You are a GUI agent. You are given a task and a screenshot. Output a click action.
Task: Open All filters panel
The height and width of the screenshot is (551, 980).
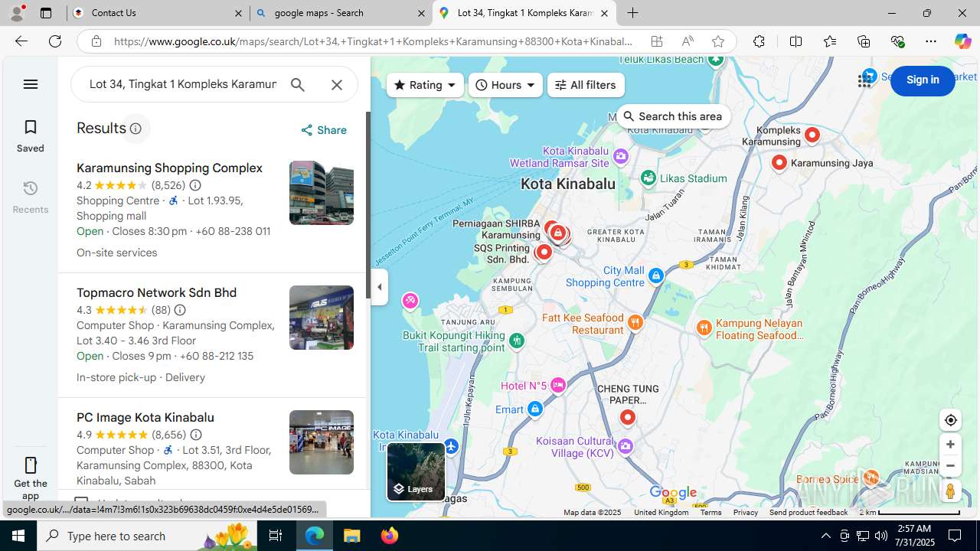point(586,85)
